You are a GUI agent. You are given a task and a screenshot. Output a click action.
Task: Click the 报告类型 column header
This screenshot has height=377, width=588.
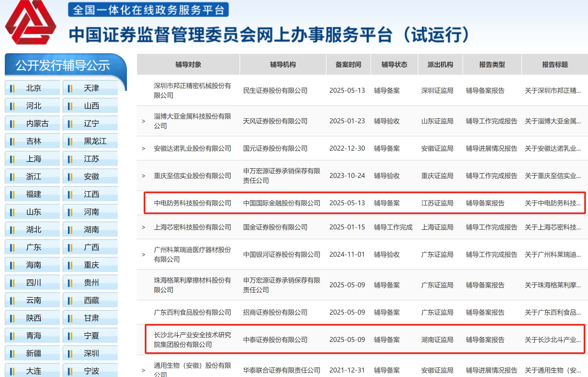click(x=492, y=64)
